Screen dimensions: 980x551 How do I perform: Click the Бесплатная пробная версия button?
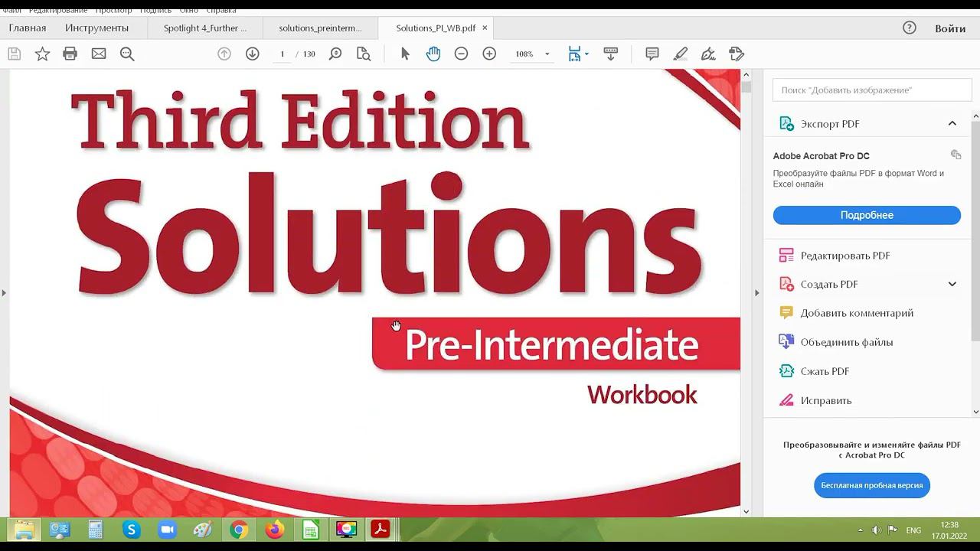[x=872, y=485]
